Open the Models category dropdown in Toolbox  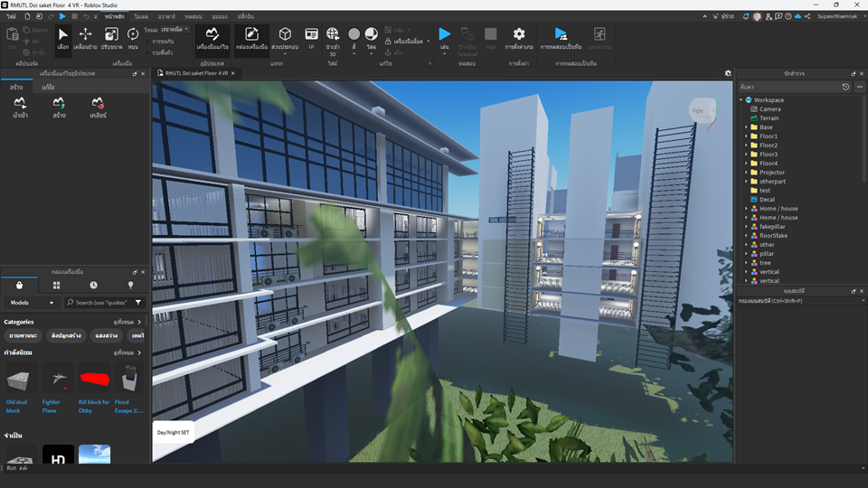(x=33, y=303)
